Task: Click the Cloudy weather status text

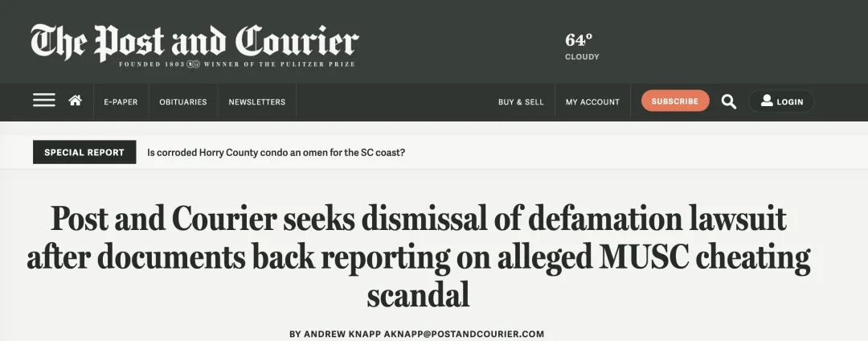Action: tap(582, 57)
